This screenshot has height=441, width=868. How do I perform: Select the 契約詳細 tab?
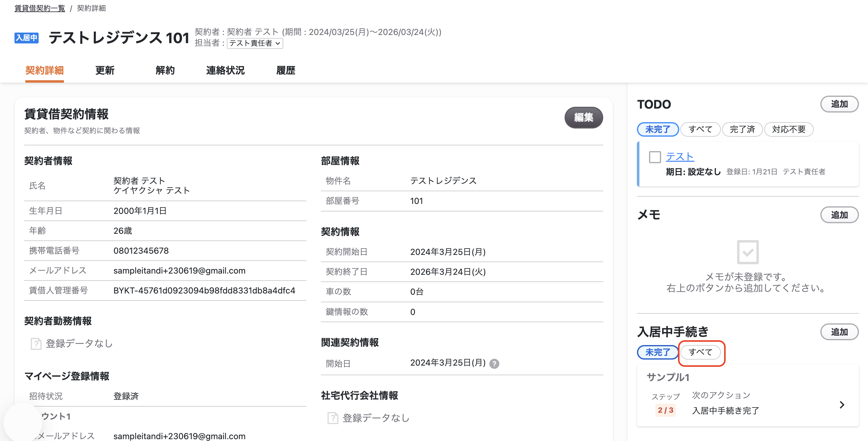(x=44, y=70)
